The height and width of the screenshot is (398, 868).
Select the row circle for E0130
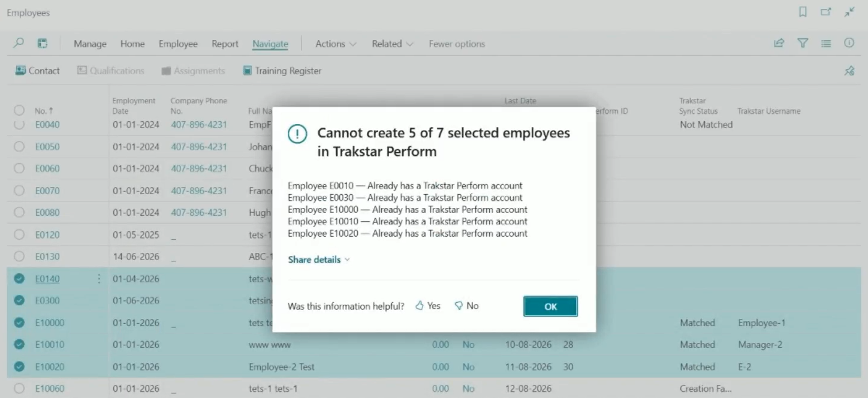[x=19, y=257]
